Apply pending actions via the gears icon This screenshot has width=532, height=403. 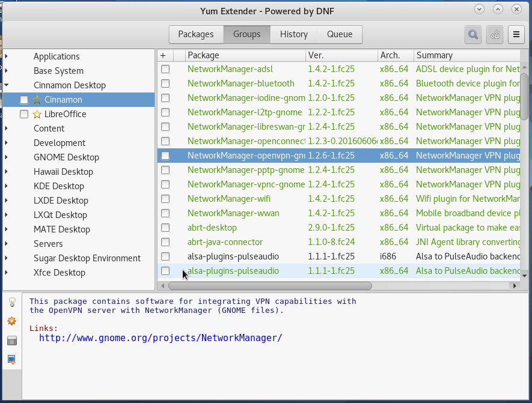[x=494, y=34]
